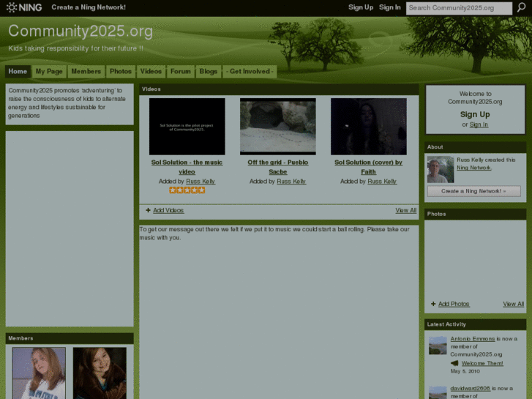This screenshot has width=532, height=399.
Task: Click the Add Photos link
Action: click(x=454, y=304)
